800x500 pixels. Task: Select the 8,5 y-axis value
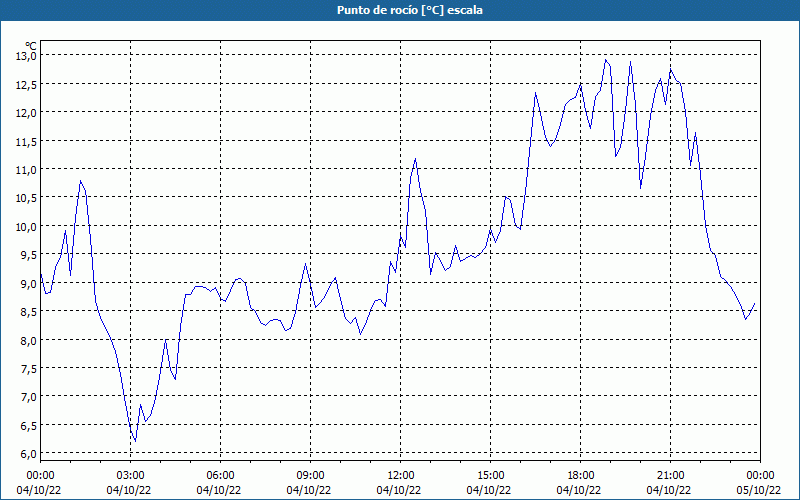(29, 312)
